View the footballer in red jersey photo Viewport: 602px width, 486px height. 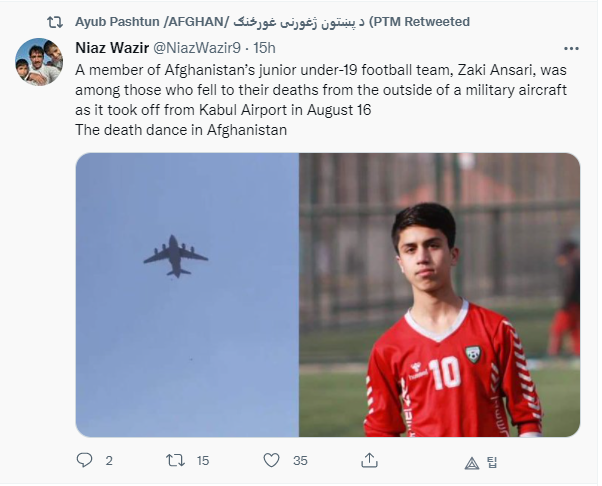point(440,294)
